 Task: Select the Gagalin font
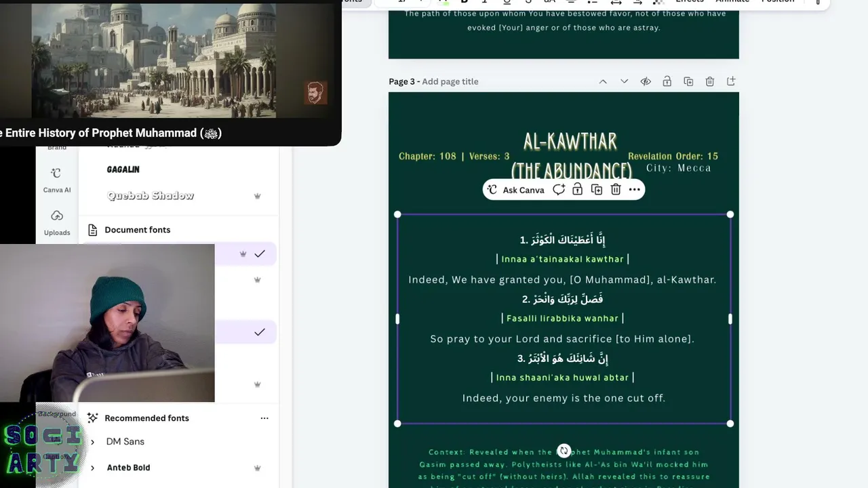123,169
